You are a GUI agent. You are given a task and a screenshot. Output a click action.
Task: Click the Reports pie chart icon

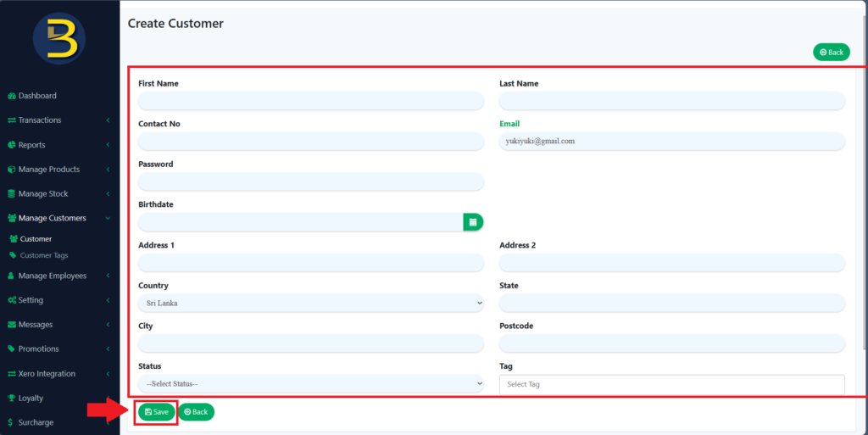coord(12,145)
